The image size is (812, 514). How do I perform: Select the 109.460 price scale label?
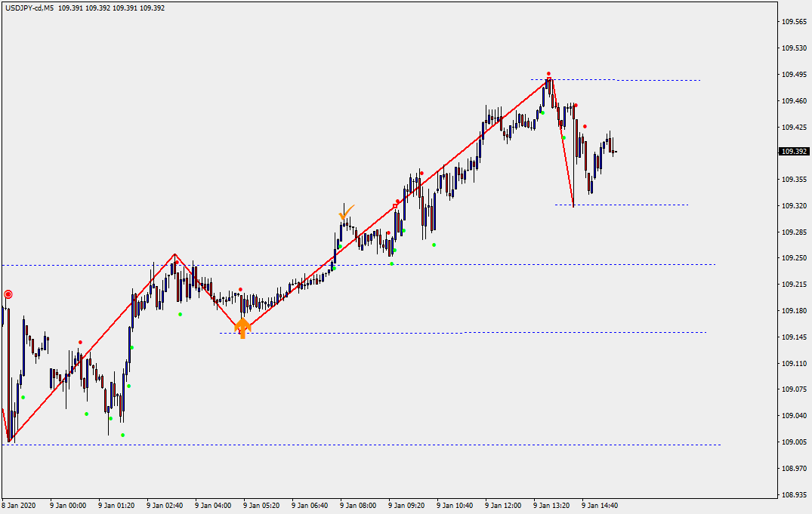pos(793,101)
